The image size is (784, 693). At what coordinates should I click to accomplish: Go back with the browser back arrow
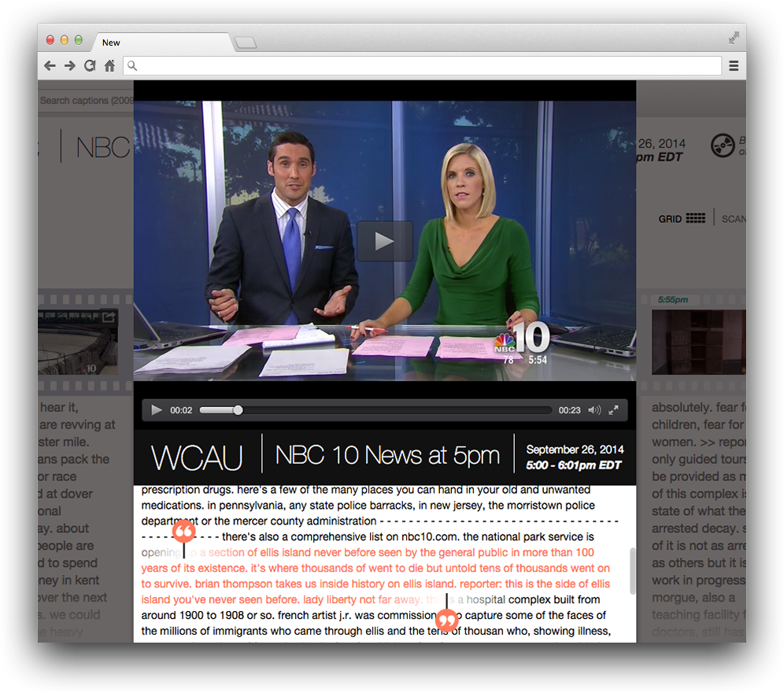[x=50, y=65]
